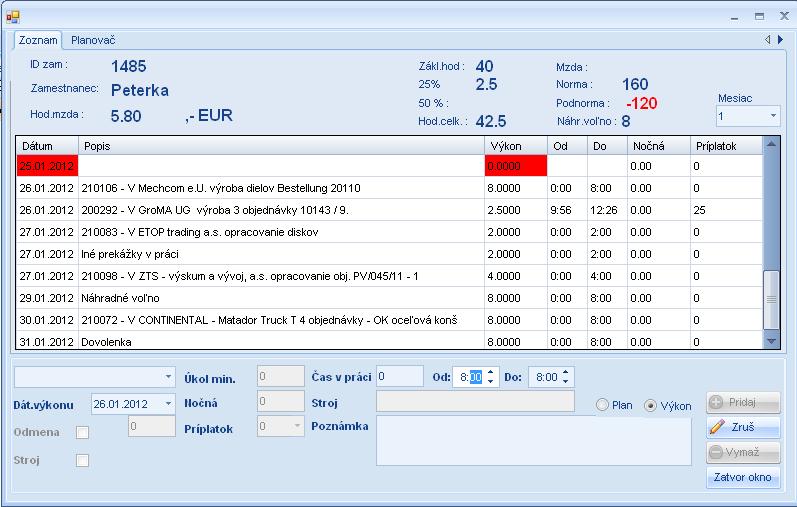Click the Nočná column header

coord(659,146)
